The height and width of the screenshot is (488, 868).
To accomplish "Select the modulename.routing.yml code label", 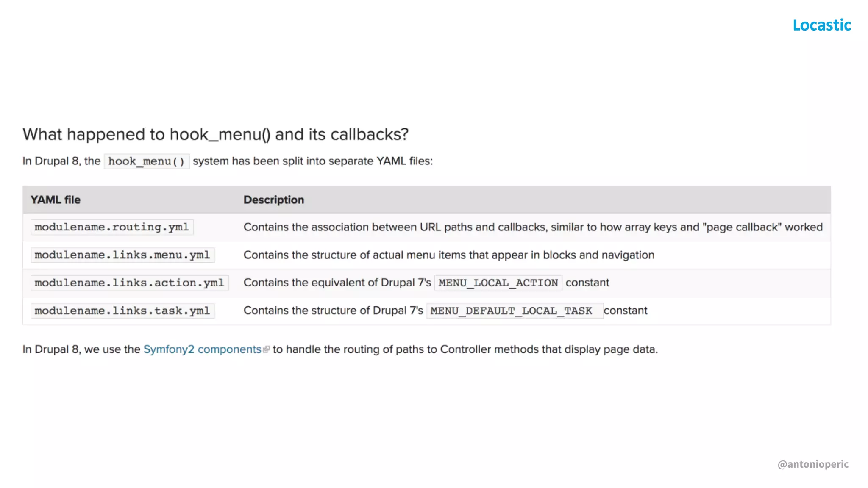I will click(x=112, y=227).
